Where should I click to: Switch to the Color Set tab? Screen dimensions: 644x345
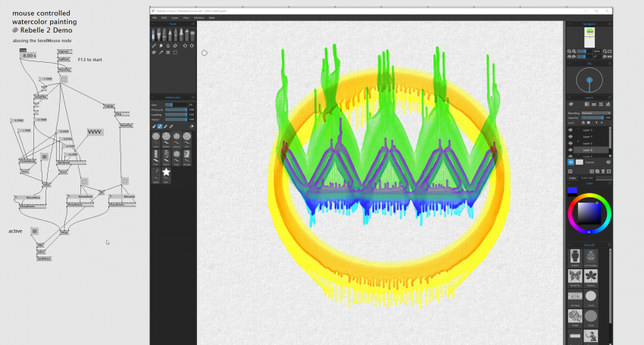point(587,179)
